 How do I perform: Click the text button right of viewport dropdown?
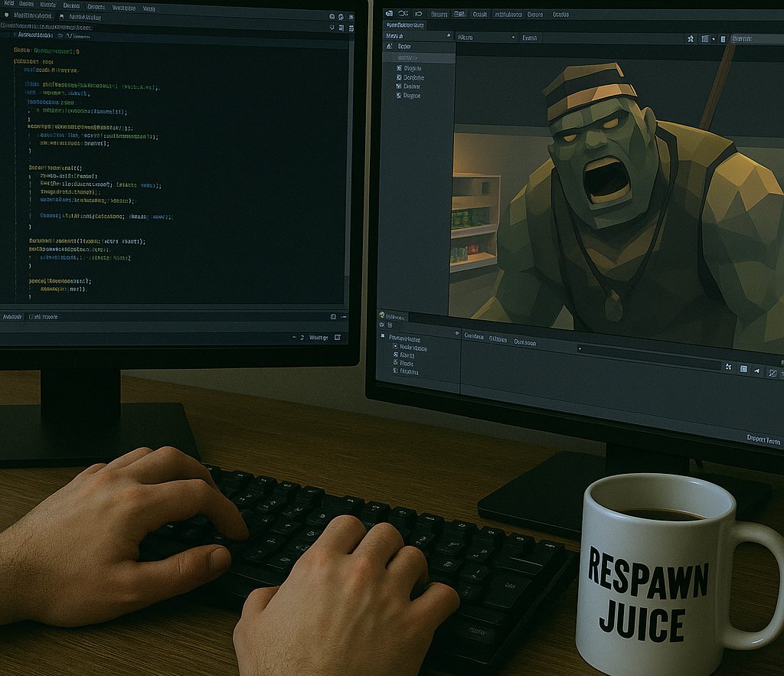tap(530, 38)
